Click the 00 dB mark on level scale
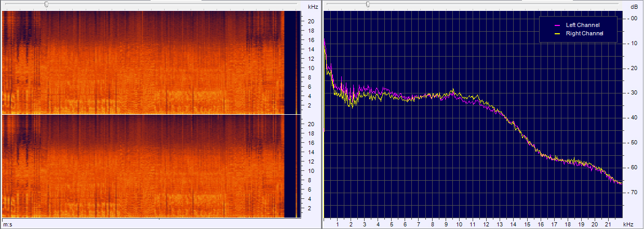 coord(634,19)
